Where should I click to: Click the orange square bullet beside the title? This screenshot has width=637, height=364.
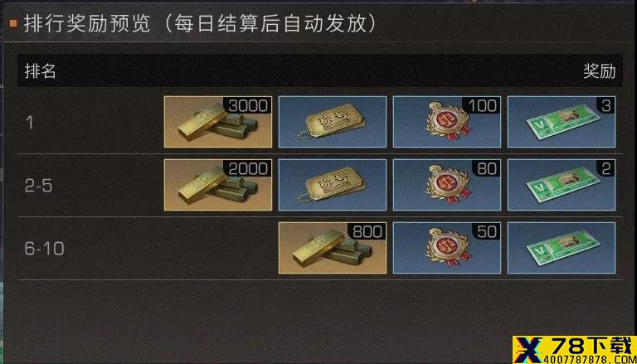point(13,24)
